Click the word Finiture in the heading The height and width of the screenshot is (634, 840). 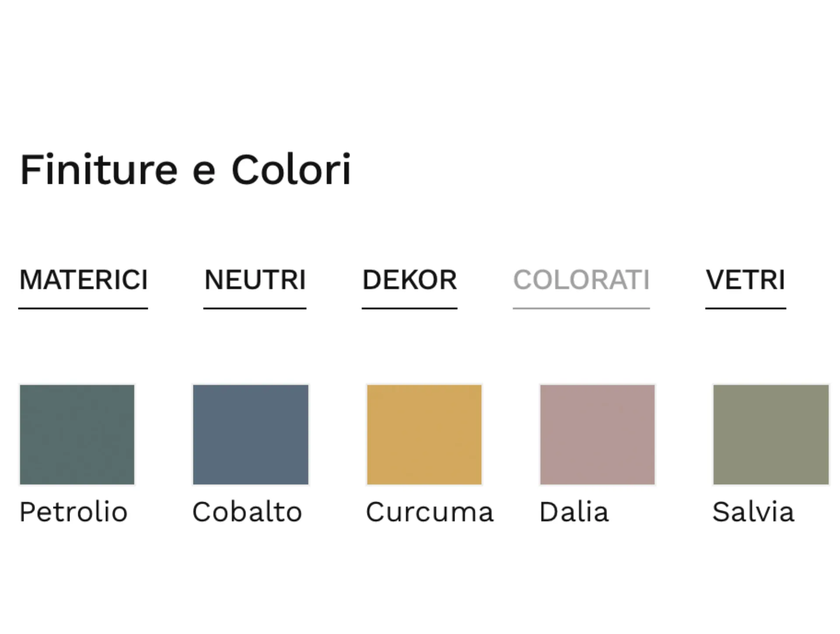tap(99, 170)
